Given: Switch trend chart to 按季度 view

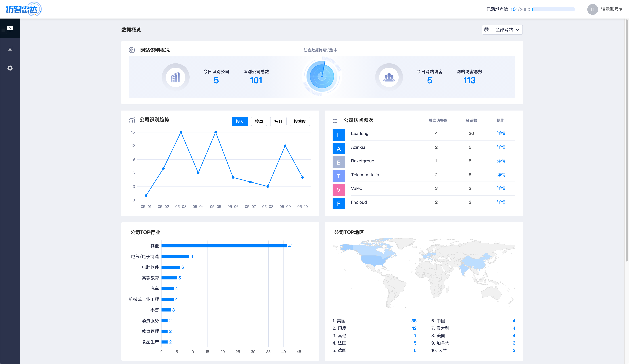Looking at the screenshot, I should tap(300, 121).
